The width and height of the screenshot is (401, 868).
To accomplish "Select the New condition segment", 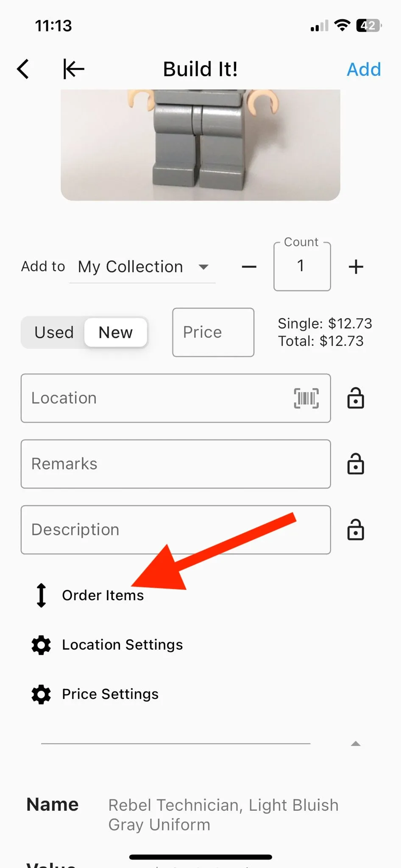I will pos(116,333).
